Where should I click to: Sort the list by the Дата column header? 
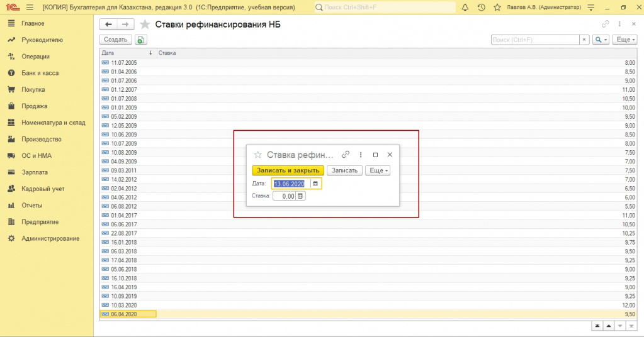point(126,53)
